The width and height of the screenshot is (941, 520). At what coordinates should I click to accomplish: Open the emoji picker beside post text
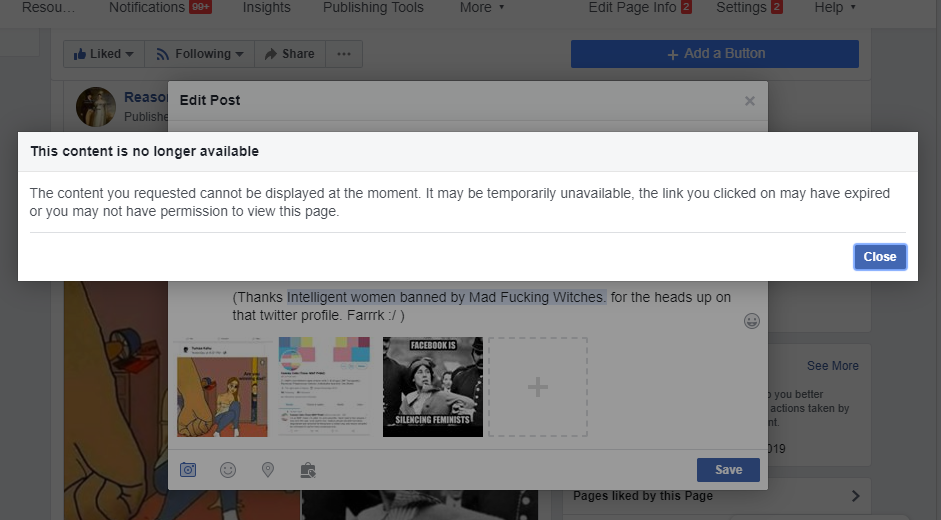pyautogui.click(x=752, y=321)
